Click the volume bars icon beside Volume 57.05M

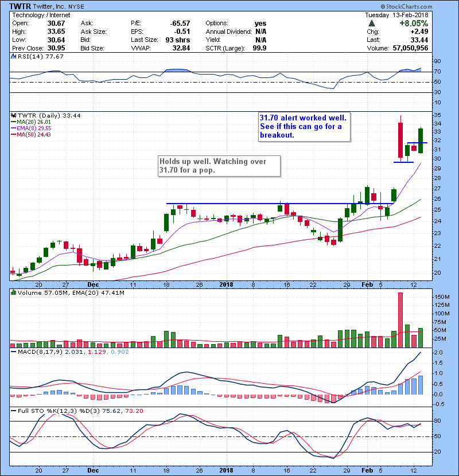coord(13,293)
